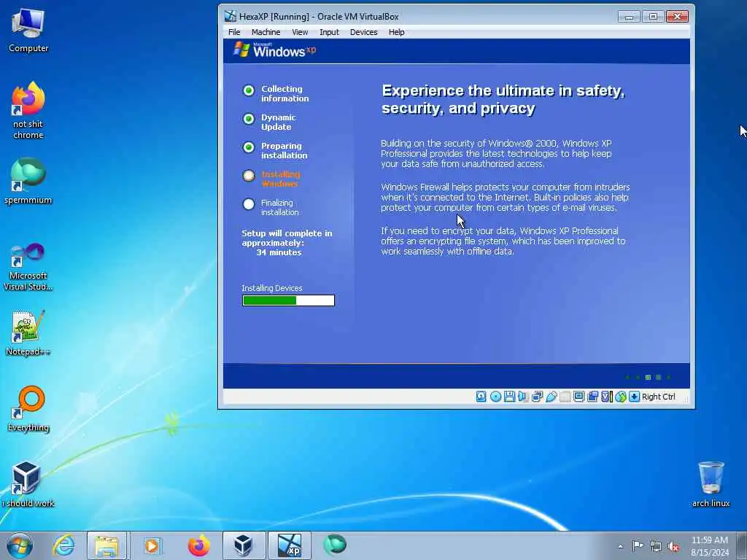Launch Internet Explorer from the taskbar
Screen dimensions: 747x560
click(x=63, y=545)
